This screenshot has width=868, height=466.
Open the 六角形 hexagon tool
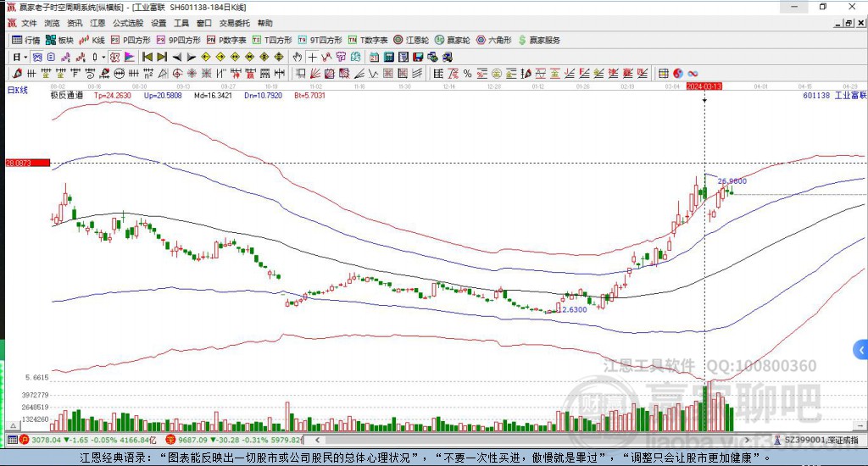[x=494, y=40]
